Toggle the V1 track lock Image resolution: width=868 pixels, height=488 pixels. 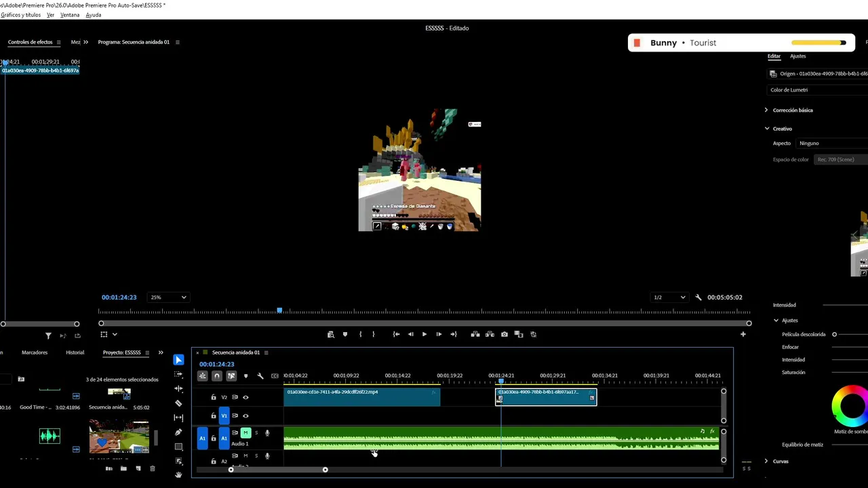[214, 415]
